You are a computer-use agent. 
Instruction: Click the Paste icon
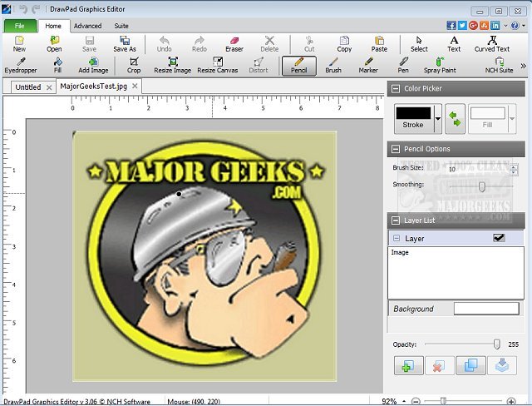tap(379, 44)
